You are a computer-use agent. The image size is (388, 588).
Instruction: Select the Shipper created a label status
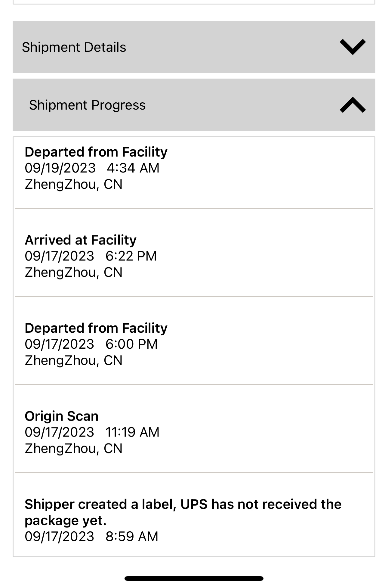(183, 512)
